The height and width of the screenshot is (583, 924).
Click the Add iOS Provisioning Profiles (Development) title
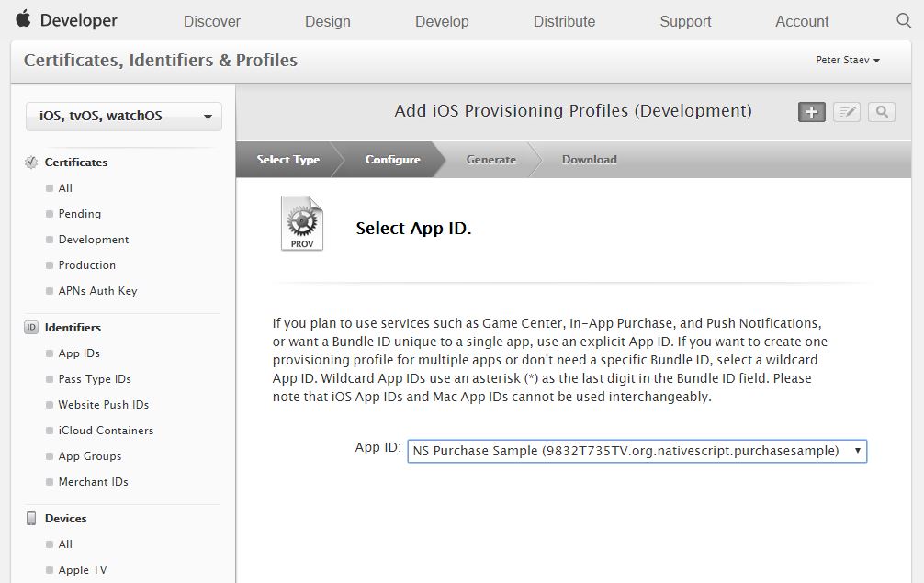point(573,111)
